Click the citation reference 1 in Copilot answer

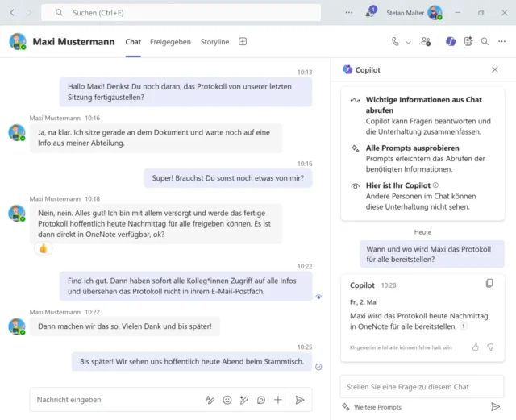coord(463,326)
